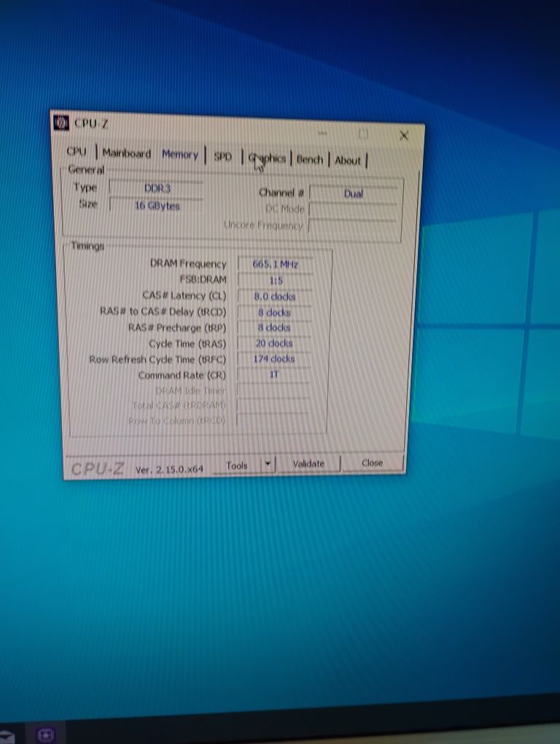Expand the Tools dropdown arrow

coord(268,464)
